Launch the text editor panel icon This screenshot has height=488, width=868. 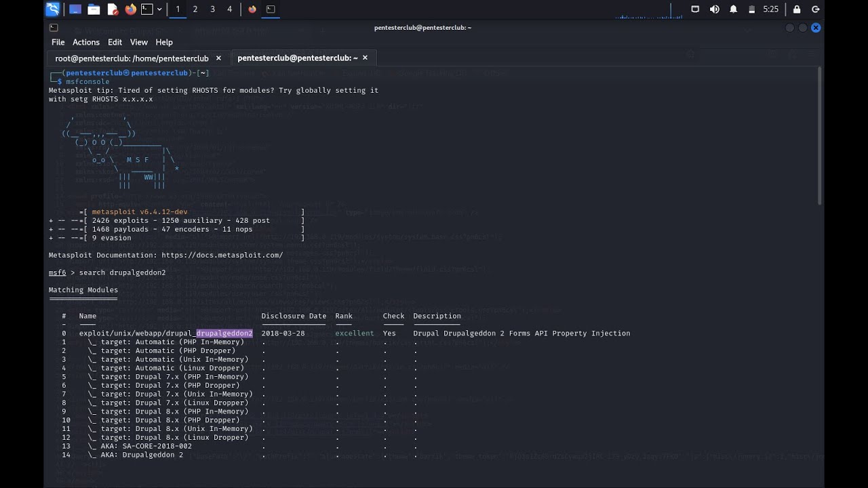click(113, 9)
